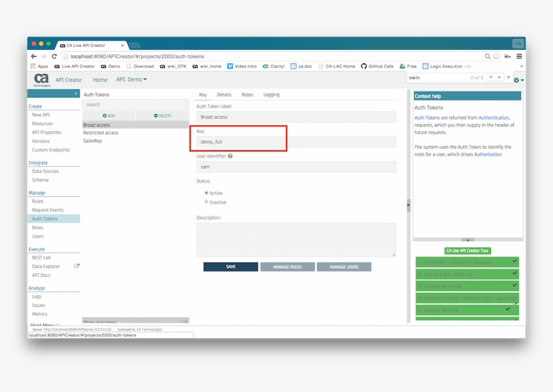Reload the page with refresh icon
553x392 pixels.
[54, 57]
